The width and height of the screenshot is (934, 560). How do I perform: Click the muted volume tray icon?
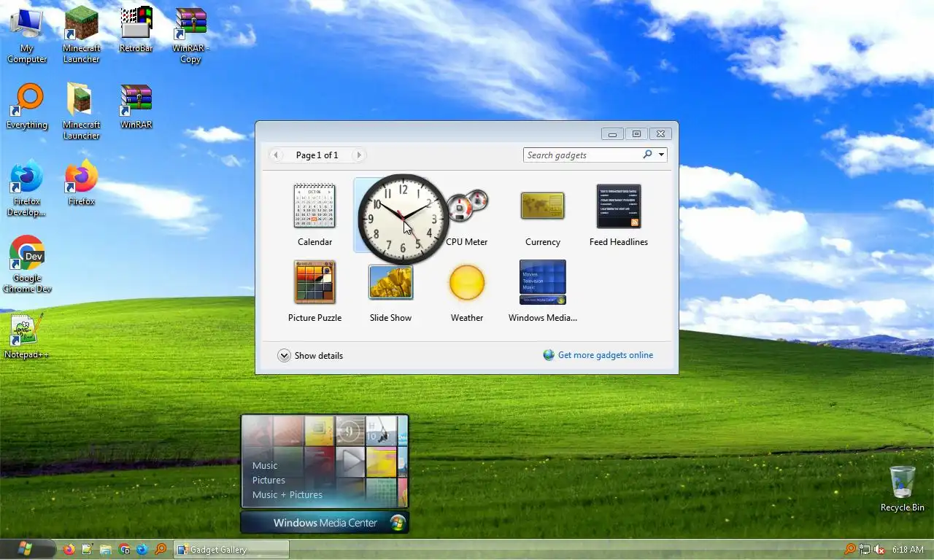(x=879, y=549)
